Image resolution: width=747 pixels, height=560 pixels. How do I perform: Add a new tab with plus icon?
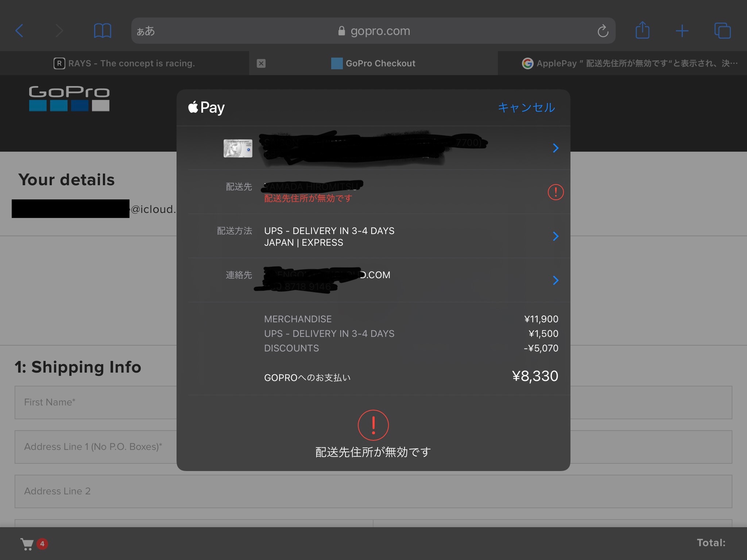[682, 31]
